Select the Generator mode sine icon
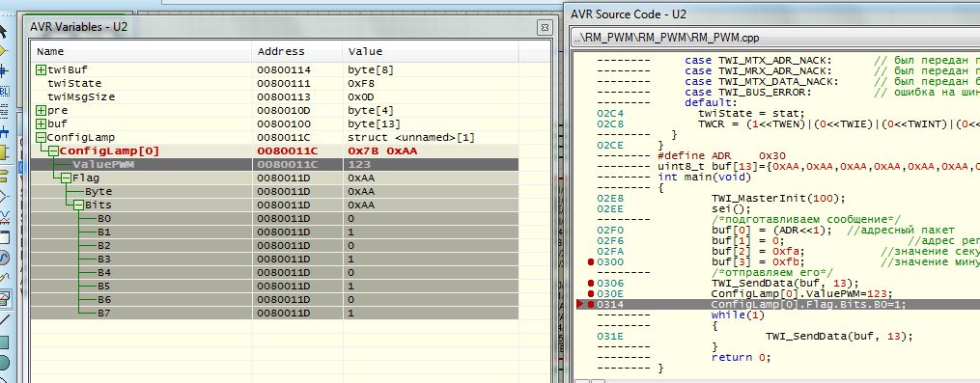980x383 pixels. [4, 258]
